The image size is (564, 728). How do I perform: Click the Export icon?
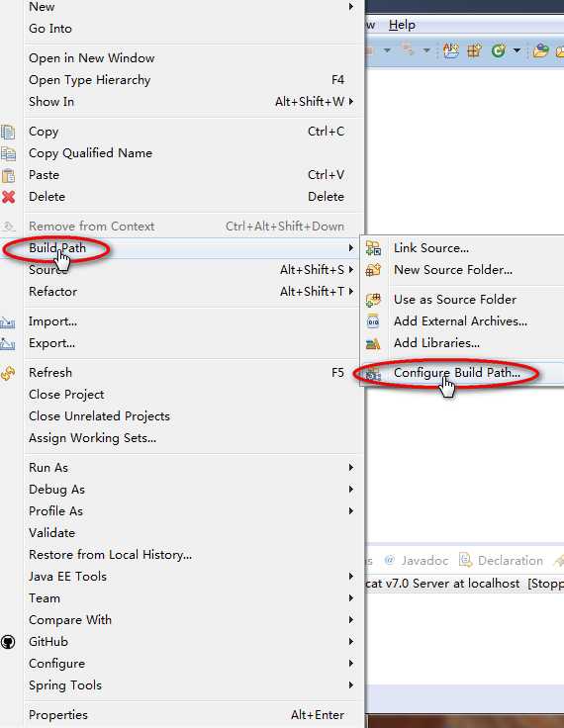[8, 343]
